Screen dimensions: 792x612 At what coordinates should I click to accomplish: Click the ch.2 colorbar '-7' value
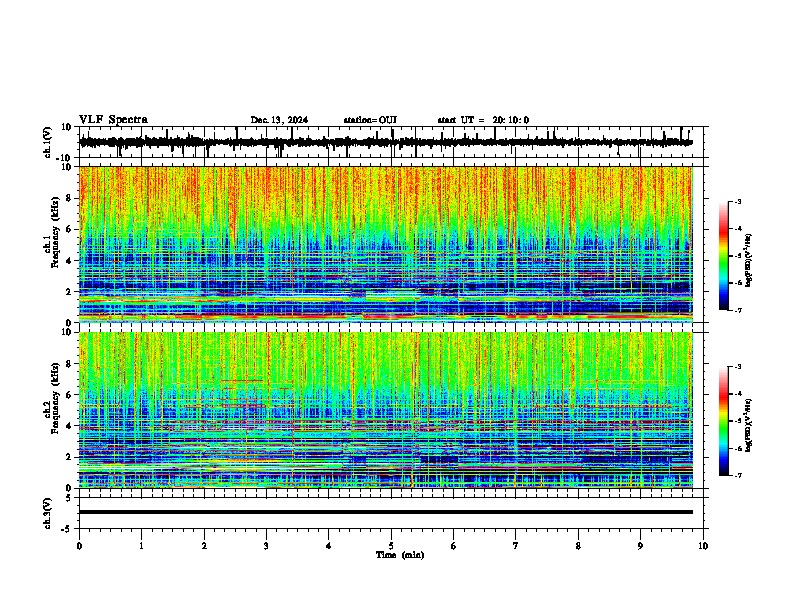click(x=738, y=476)
